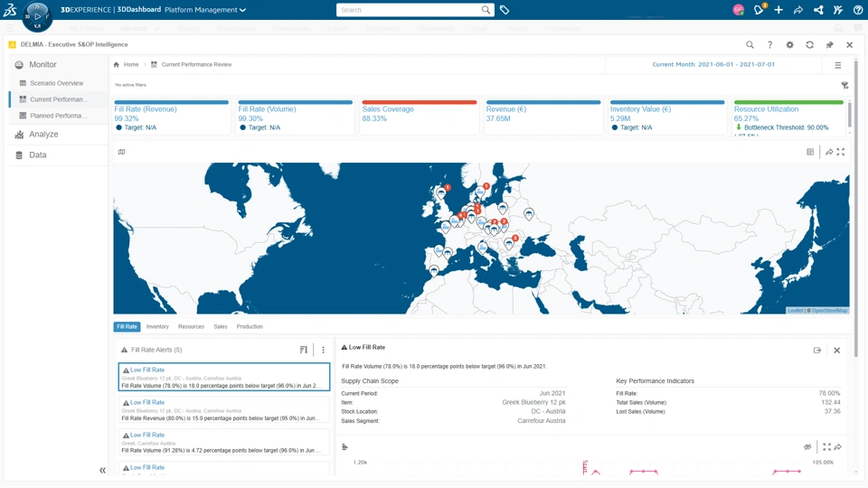Open the tools icon in top bar
This screenshot has height=488, width=868.
point(838,10)
